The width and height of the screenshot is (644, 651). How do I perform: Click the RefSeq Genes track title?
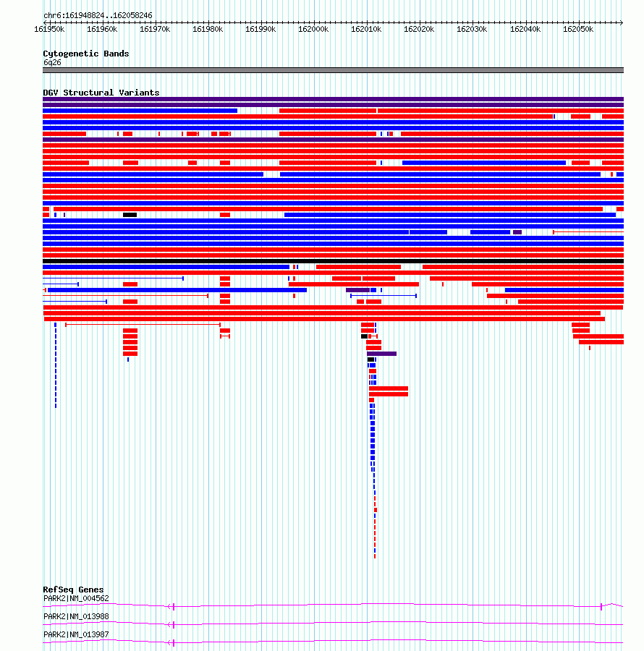click(x=74, y=590)
